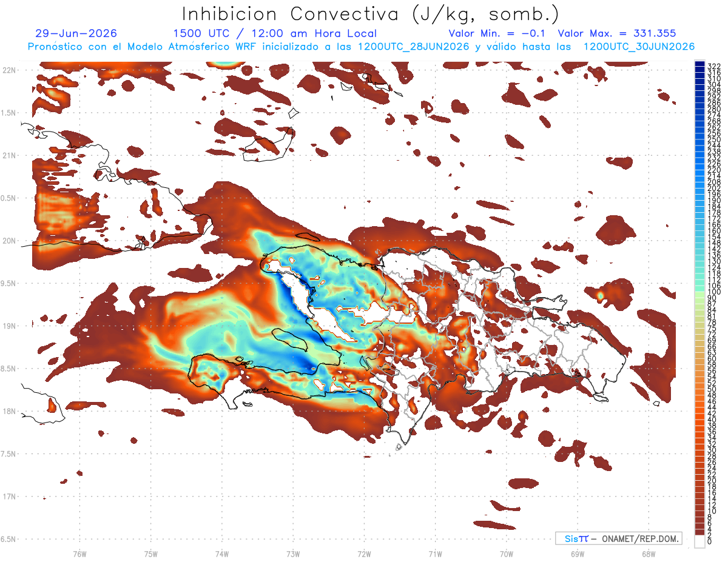The image size is (728, 562).
Task: Click the '100' value on the color scale
Action: pyautogui.click(x=714, y=293)
